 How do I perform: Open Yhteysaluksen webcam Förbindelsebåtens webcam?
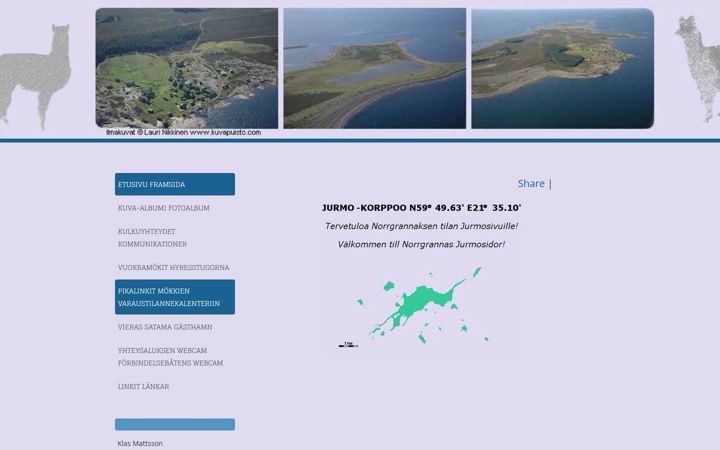click(170, 356)
